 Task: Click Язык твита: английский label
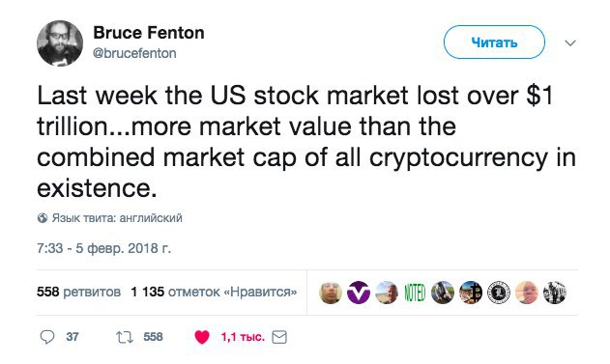click(117, 218)
